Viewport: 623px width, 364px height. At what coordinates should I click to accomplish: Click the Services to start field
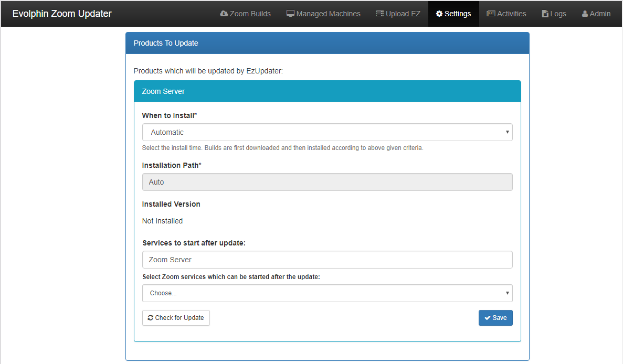[328, 260]
